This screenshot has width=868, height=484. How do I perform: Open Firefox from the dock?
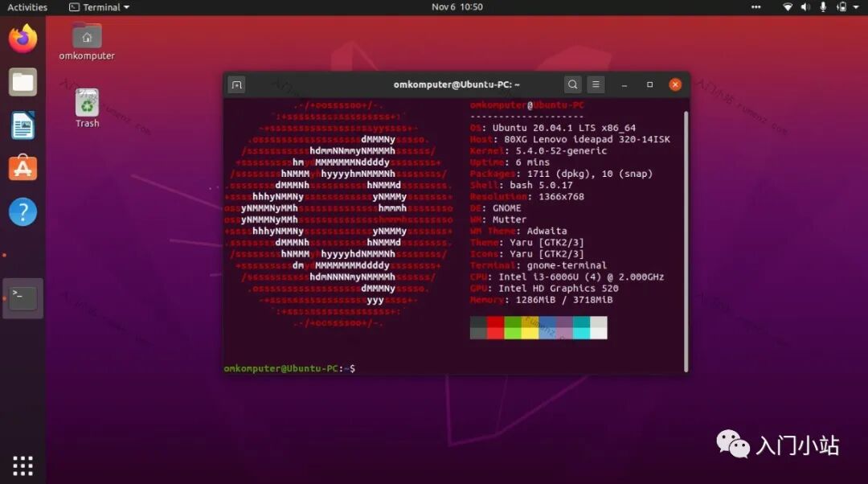click(23, 39)
